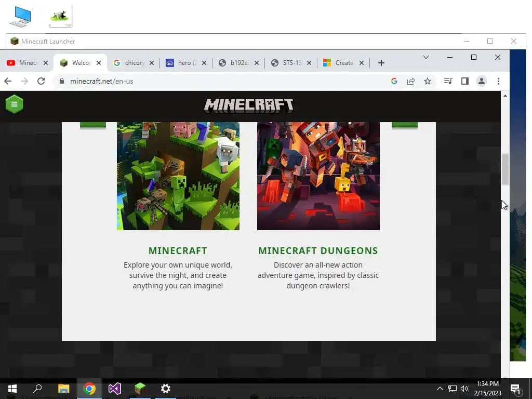Viewport: 532px width, 399px height.
Task: Select the desktop shortcut next to This PC
Action: (x=60, y=16)
